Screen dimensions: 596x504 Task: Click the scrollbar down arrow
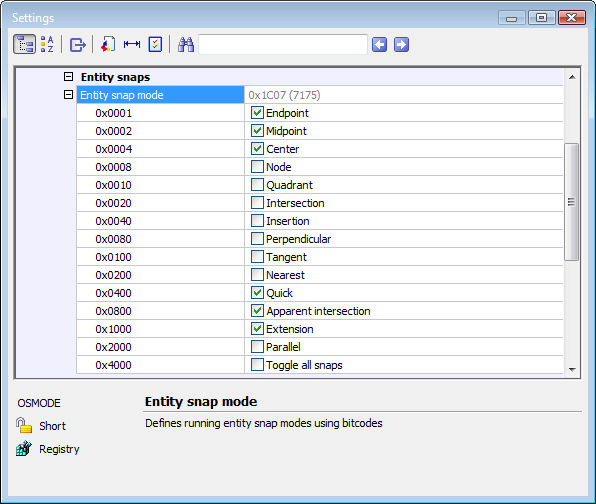pos(572,369)
